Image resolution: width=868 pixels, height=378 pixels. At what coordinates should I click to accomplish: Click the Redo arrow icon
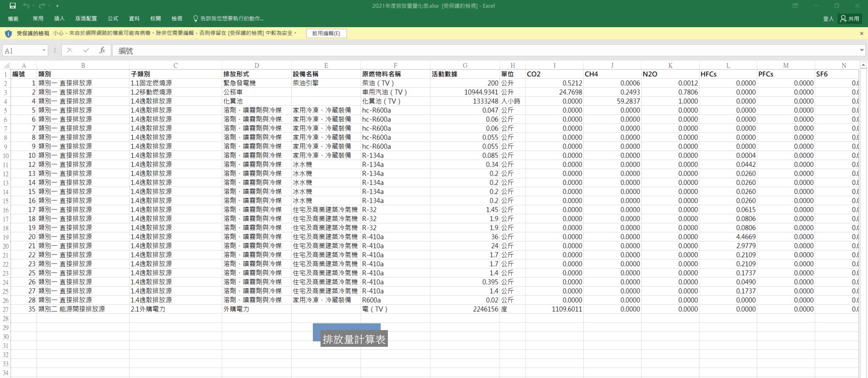click(x=42, y=6)
